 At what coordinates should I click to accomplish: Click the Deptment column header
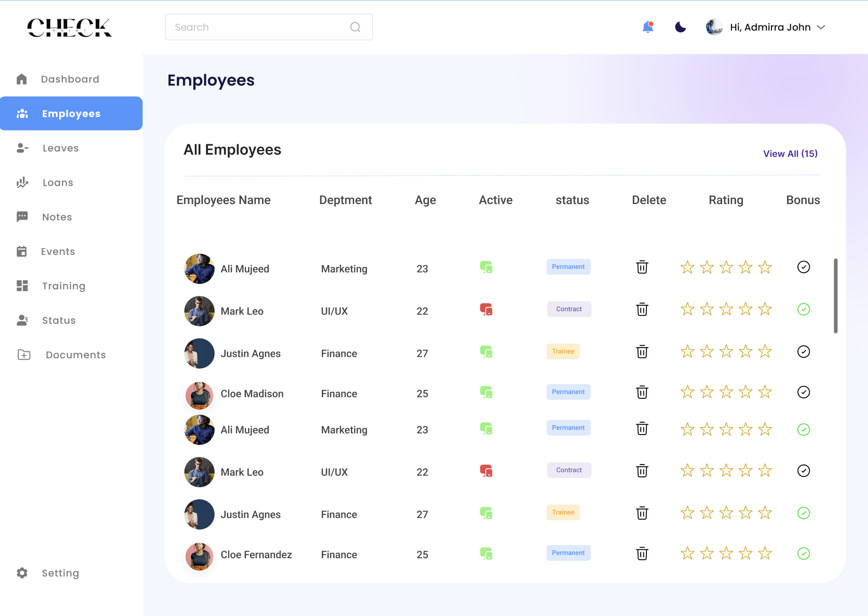coord(345,200)
